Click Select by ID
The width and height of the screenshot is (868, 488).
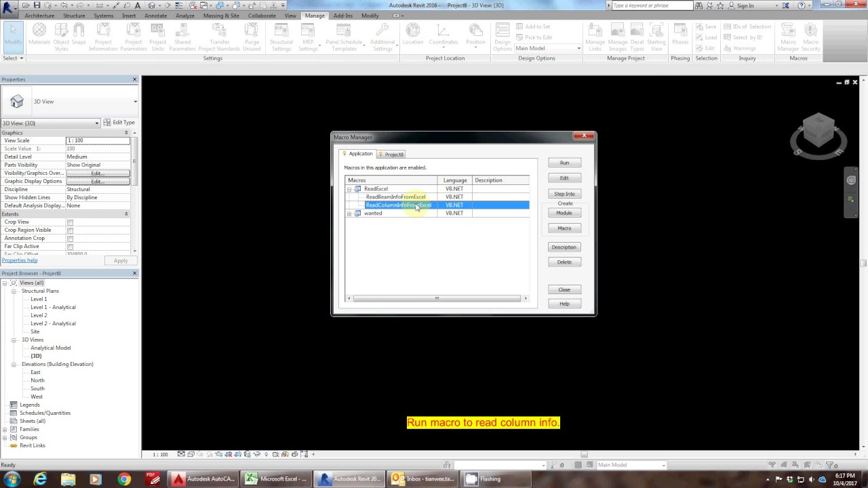tap(742, 37)
